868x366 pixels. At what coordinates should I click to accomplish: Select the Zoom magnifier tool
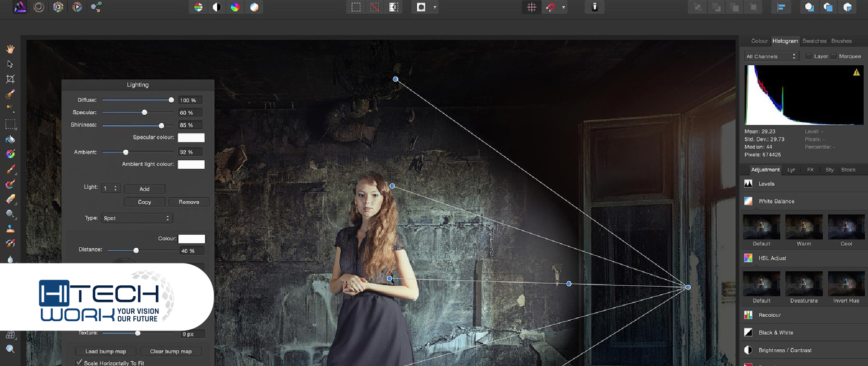(x=10, y=349)
